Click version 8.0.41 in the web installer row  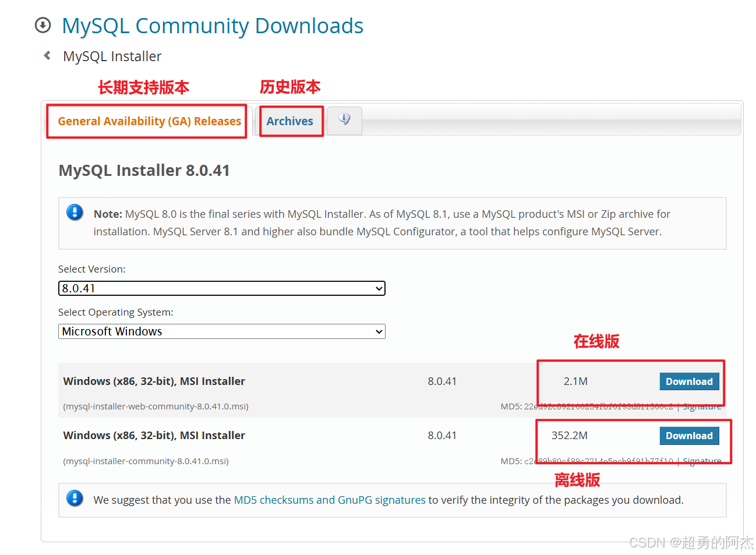tap(442, 381)
